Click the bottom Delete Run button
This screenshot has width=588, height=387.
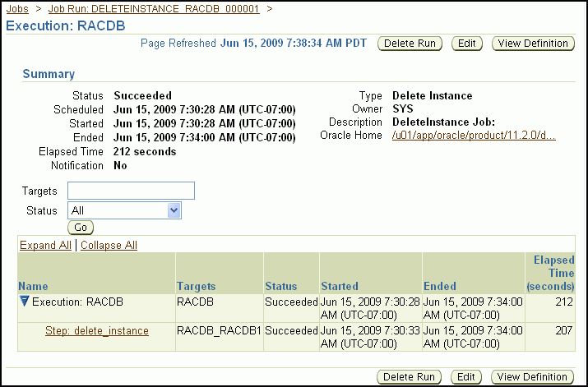[x=410, y=376]
